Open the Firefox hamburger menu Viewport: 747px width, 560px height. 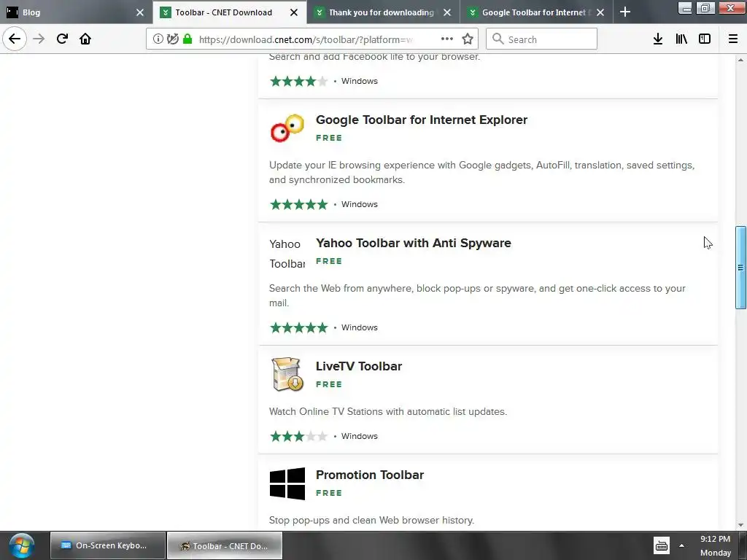click(x=733, y=39)
